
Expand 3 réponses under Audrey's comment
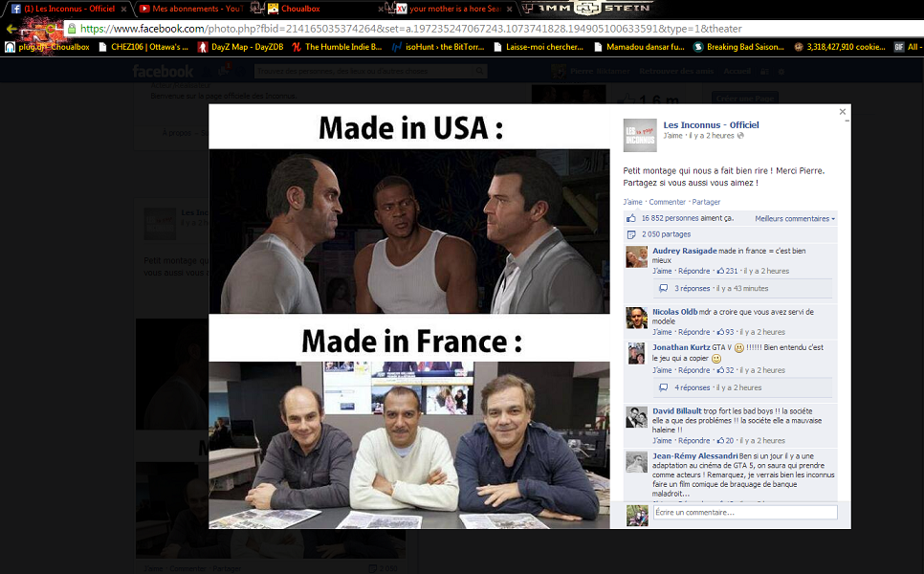(693, 288)
